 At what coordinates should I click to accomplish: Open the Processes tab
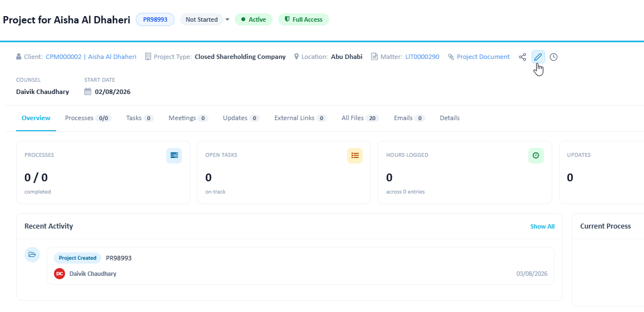pos(88,118)
